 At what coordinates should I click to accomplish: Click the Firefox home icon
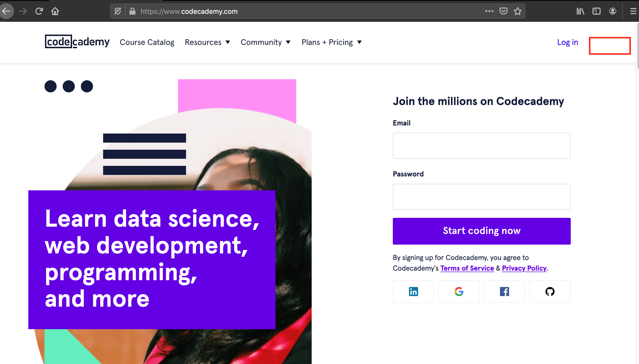[x=55, y=11]
